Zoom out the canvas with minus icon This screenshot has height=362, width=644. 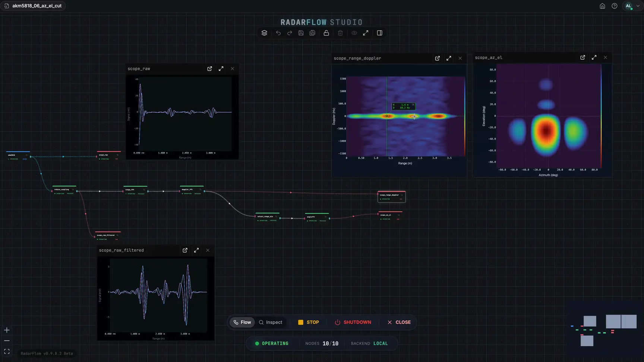pyautogui.click(x=7, y=341)
